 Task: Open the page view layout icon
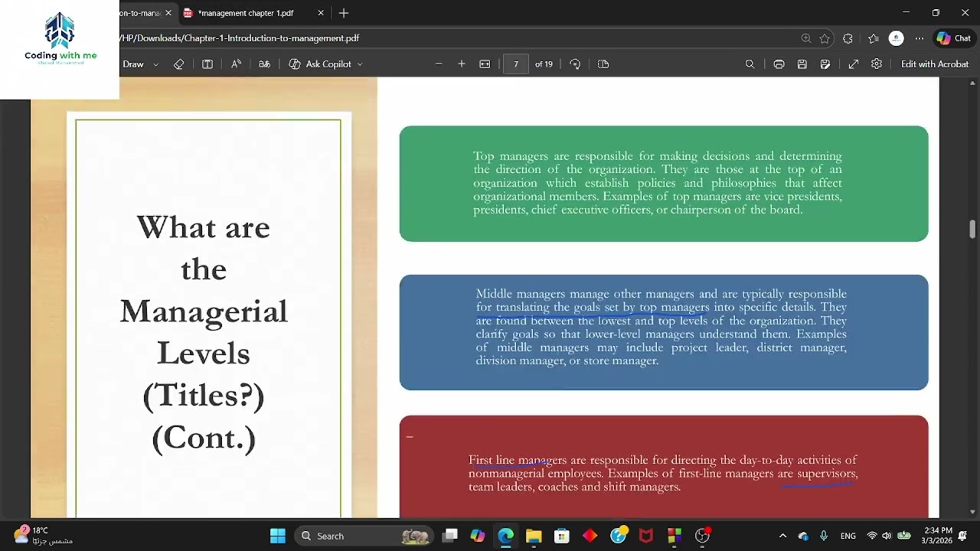(x=207, y=64)
